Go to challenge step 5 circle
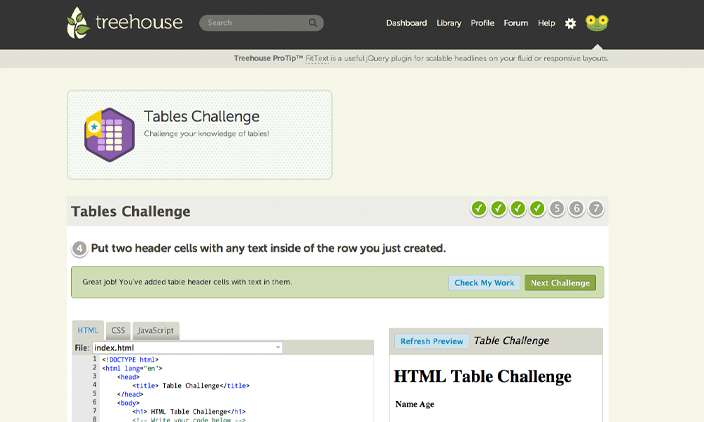 pyautogui.click(x=557, y=209)
